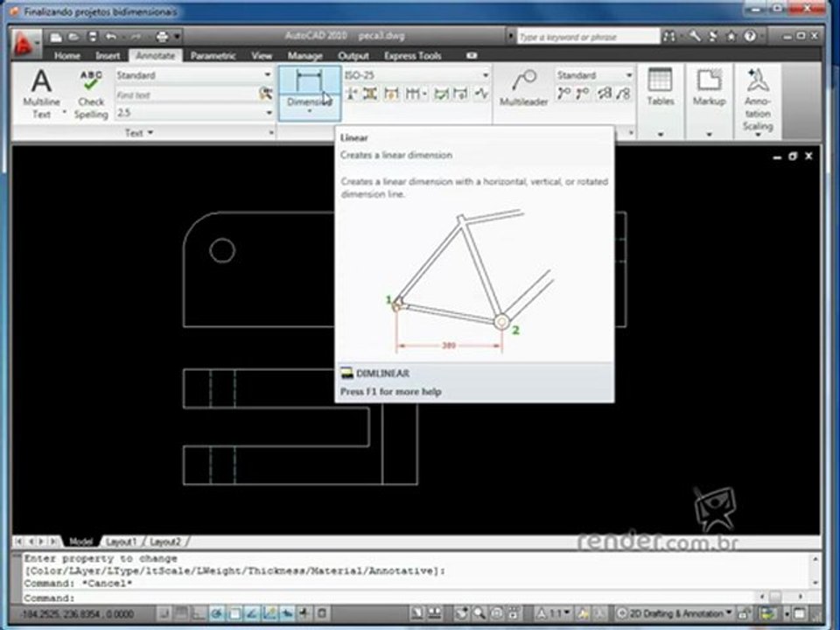Switch to the Manage ribbon tab
The height and width of the screenshot is (630, 840).
[x=304, y=55]
